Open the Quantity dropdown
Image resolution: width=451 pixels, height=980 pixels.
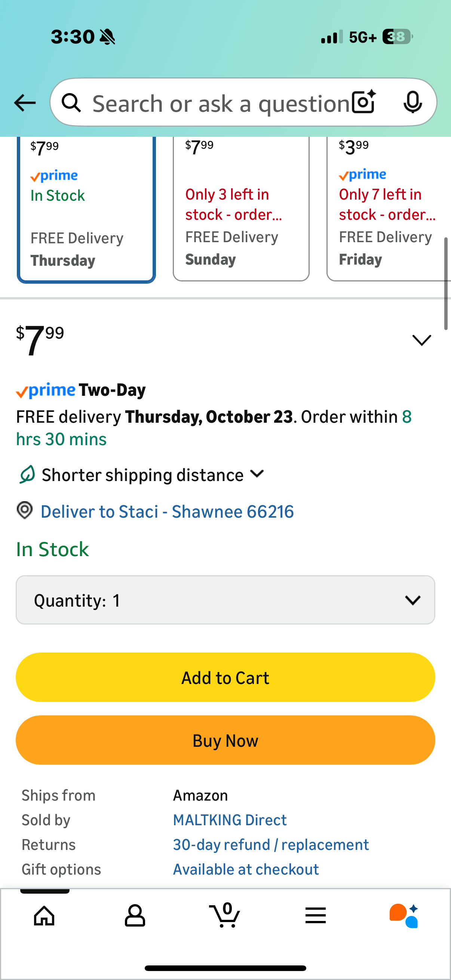click(225, 600)
